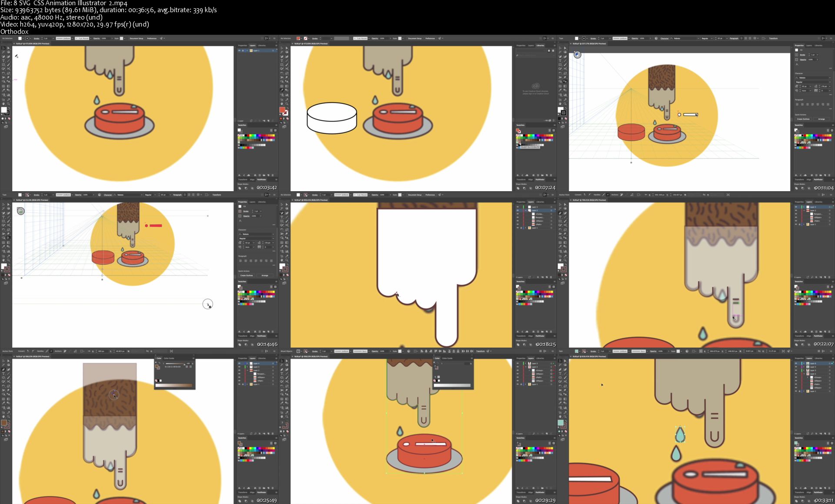The image size is (835, 504).
Task: Activate the Zoom tool in the 00:03:42 frame
Action: (x=8, y=104)
